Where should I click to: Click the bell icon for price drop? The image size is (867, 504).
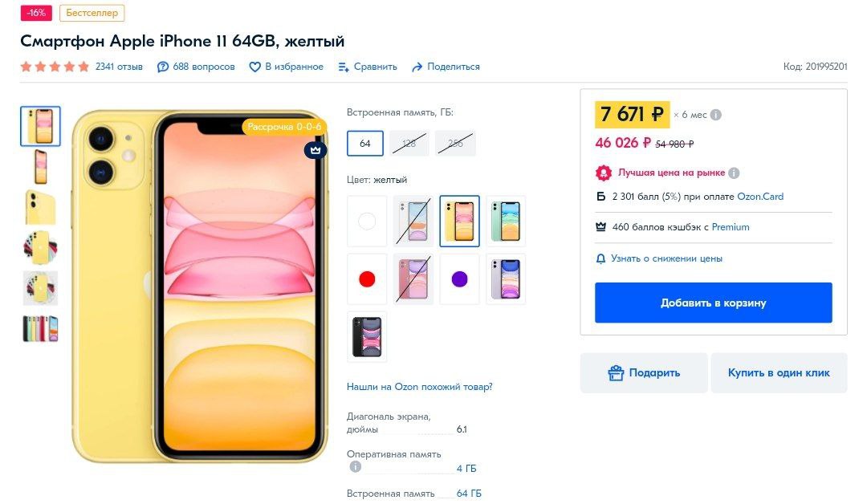pos(600,258)
